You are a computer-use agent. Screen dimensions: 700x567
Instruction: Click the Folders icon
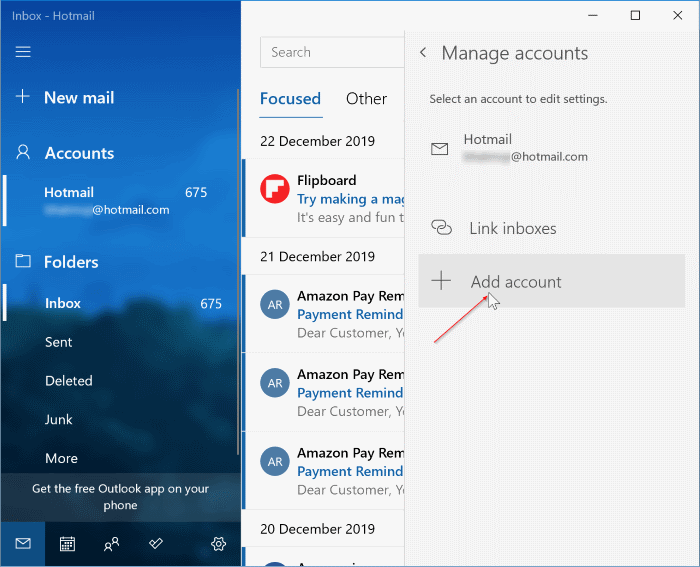click(23, 261)
